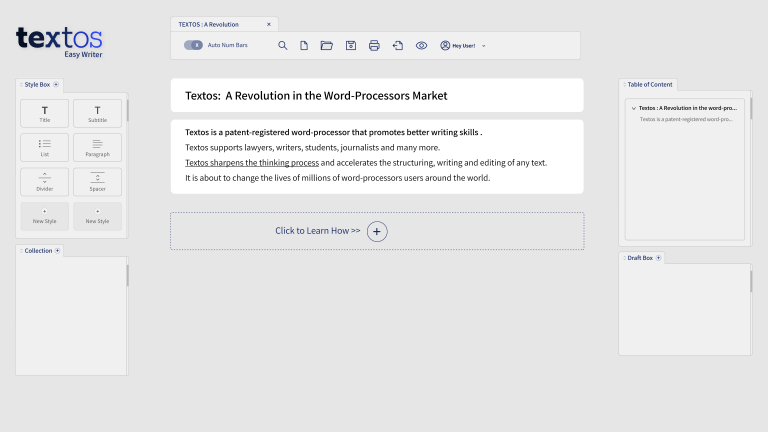Collapse the Textos heading in Table of Content
The height and width of the screenshot is (432, 768).
coord(634,108)
